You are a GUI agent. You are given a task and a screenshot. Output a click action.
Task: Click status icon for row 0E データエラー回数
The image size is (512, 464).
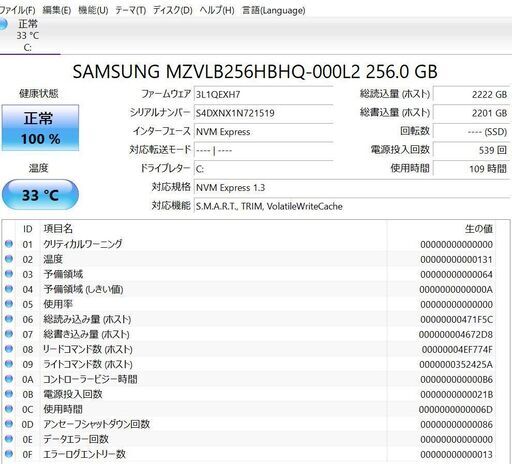pyautogui.click(x=9, y=439)
